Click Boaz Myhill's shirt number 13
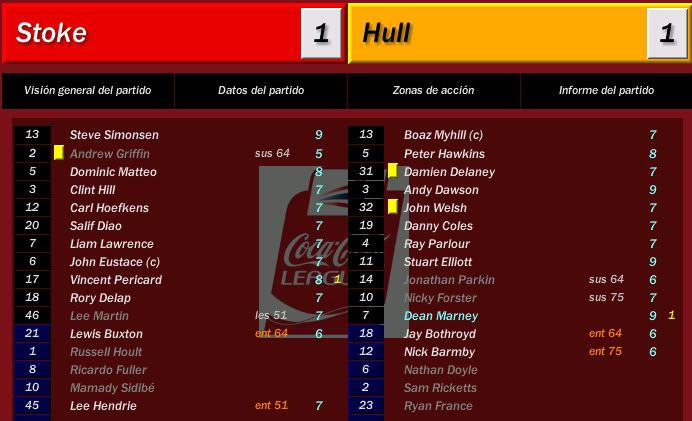The image size is (692, 421). click(x=366, y=134)
